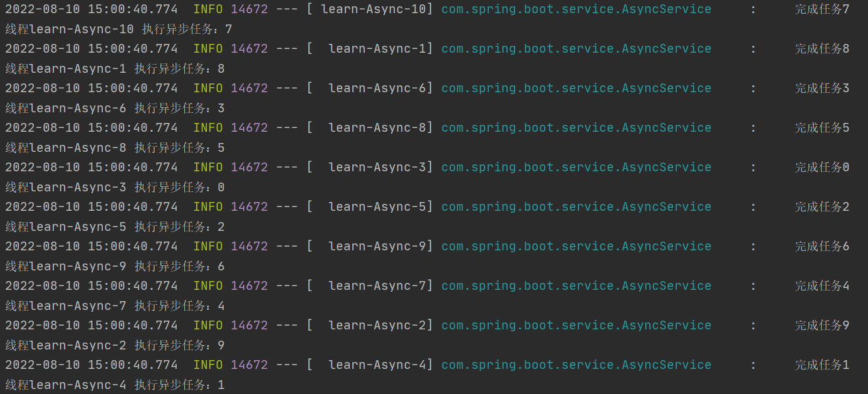Click the line 线程learn-Async-10 执行异步任务：7
The width and height of the screenshot is (868, 394).
coord(118,29)
